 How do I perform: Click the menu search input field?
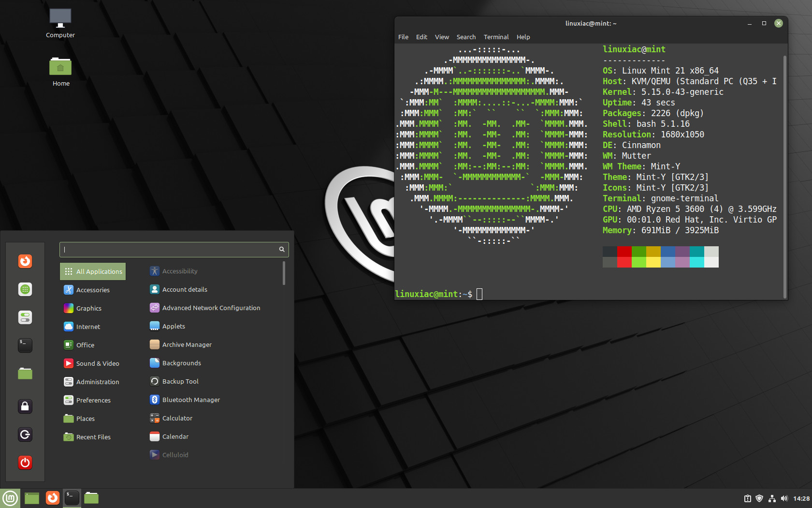(174, 250)
